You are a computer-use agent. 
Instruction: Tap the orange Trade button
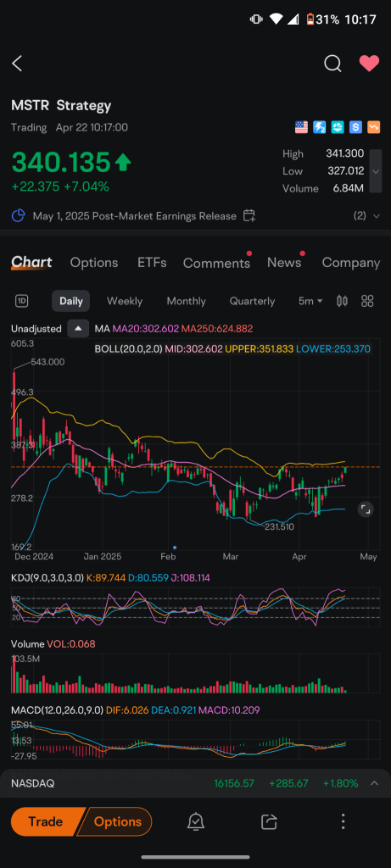click(x=46, y=821)
